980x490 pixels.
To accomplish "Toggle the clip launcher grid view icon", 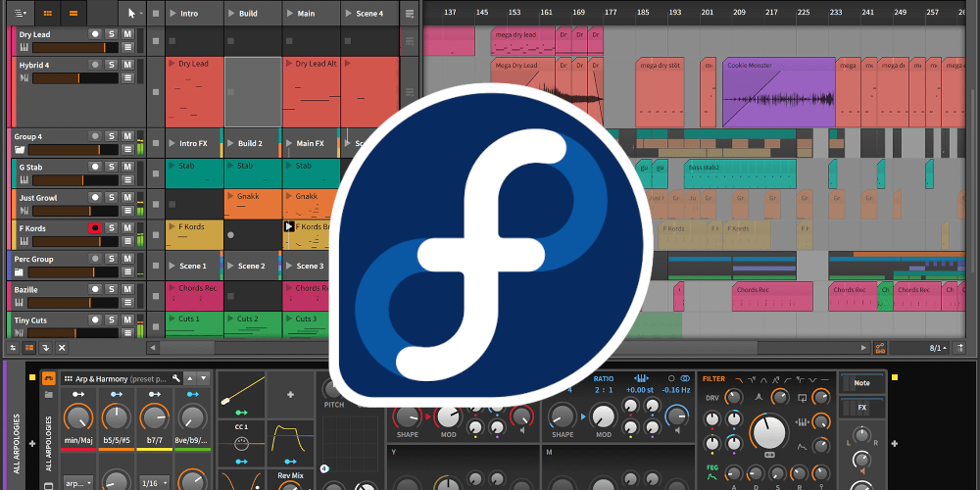I will (47, 13).
